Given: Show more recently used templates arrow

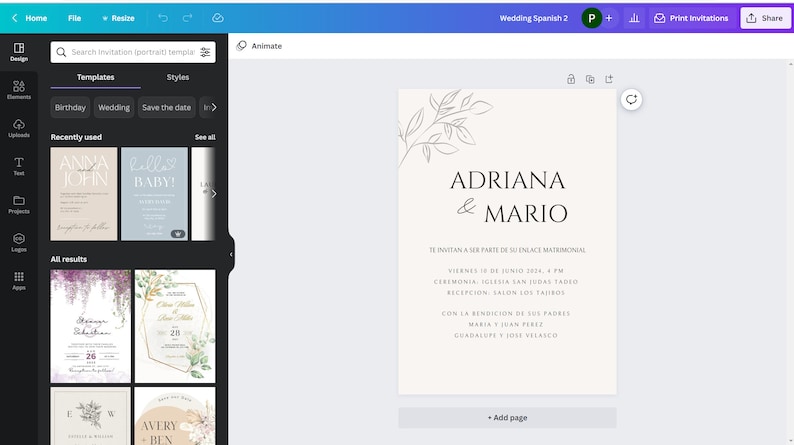Looking at the screenshot, I should click(214, 194).
